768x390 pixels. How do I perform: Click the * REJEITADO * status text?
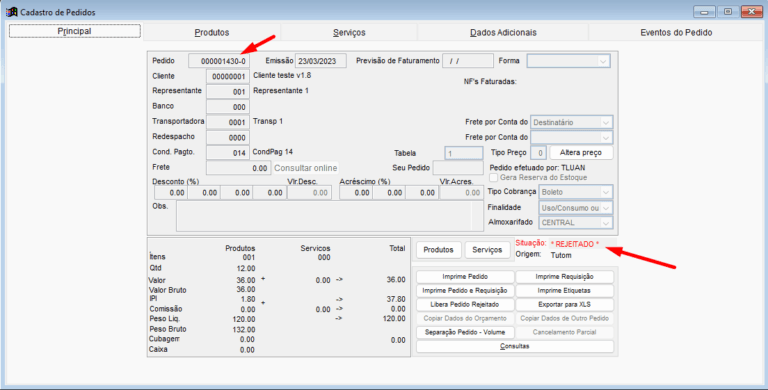[575, 244]
